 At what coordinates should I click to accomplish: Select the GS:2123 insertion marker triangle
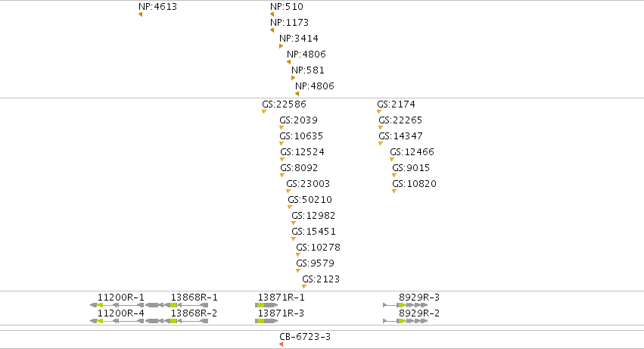click(x=304, y=286)
